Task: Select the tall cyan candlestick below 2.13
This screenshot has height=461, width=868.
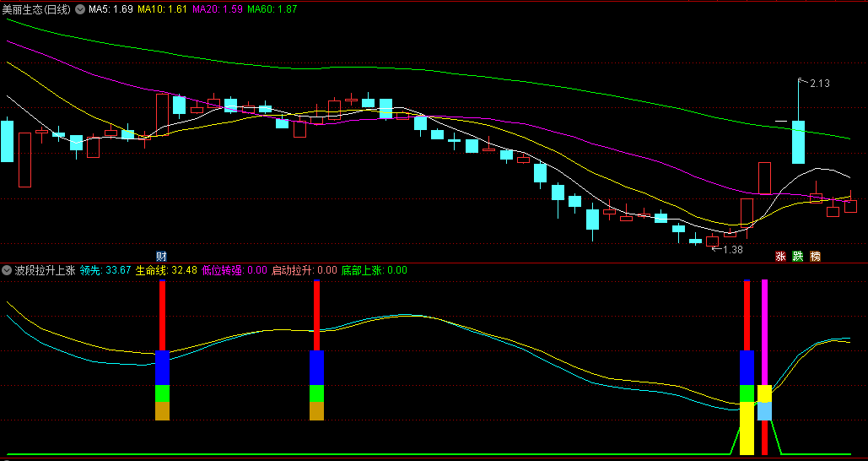Action: point(798,142)
